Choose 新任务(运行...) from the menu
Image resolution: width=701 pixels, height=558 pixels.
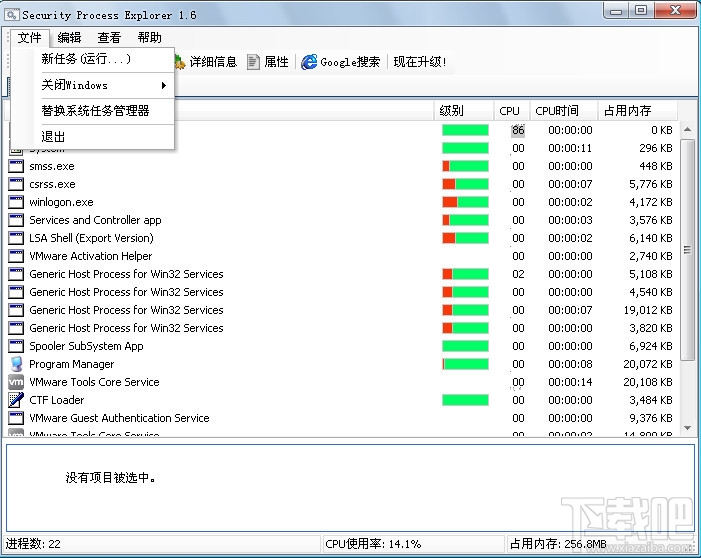(92, 59)
